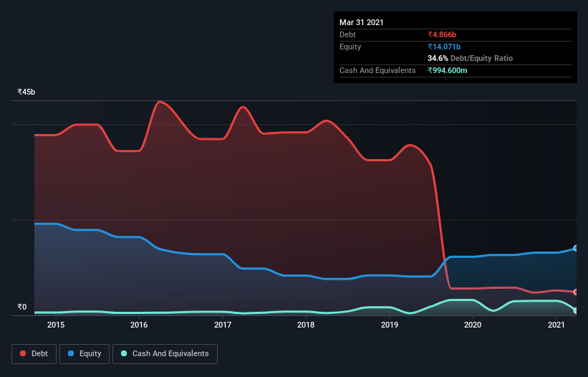Toggle the Debt series legend button
This screenshot has width=588, height=377.
coord(34,354)
